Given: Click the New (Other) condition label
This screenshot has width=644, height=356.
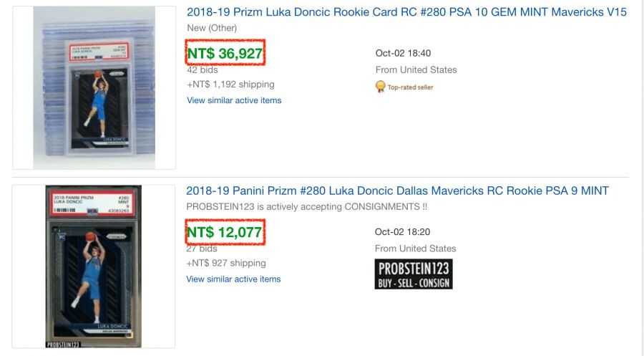Looking at the screenshot, I should coord(212,28).
